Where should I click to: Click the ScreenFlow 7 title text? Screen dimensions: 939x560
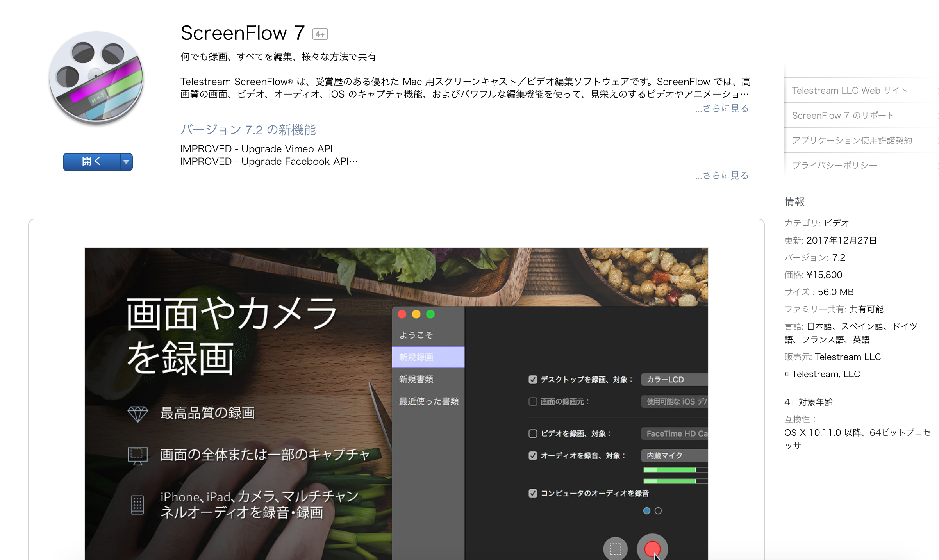(243, 33)
